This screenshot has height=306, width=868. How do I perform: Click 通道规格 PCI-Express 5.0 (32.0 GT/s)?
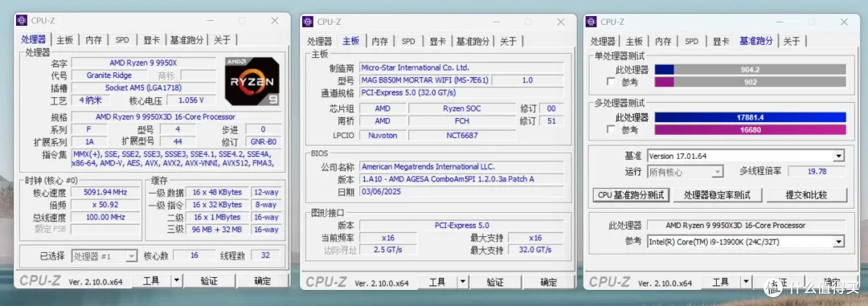[461, 92]
